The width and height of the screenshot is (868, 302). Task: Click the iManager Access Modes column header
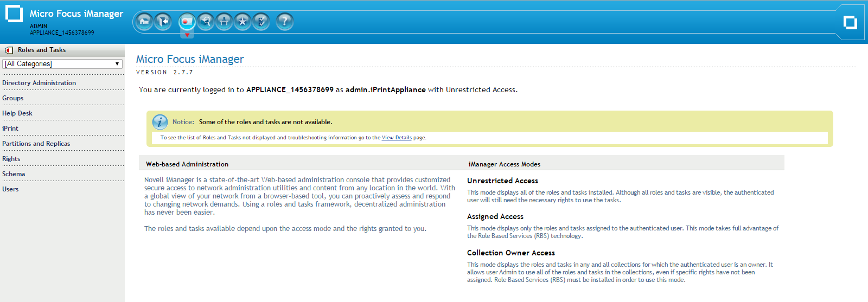[x=505, y=164]
